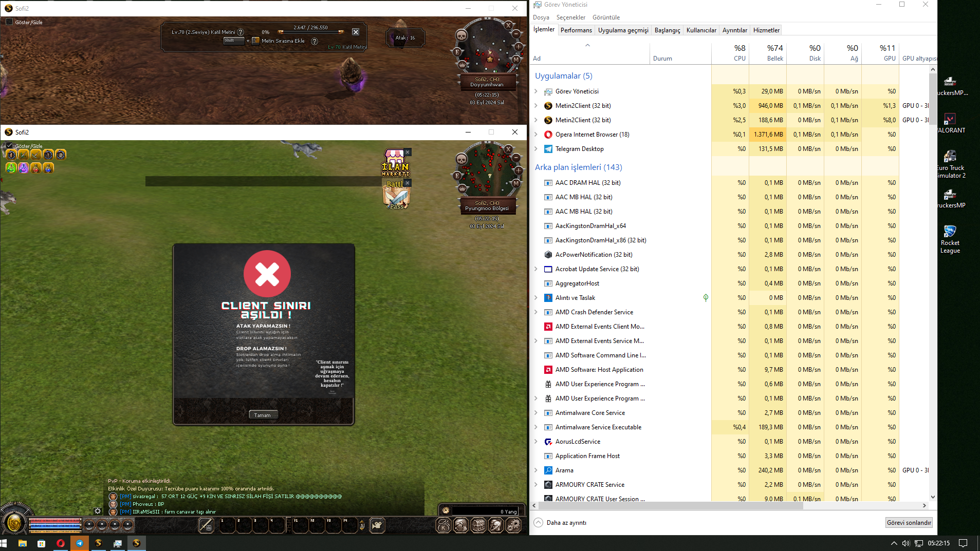The image size is (980, 551).
Task: Switch to the Başlangıç tab
Action: tap(667, 30)
